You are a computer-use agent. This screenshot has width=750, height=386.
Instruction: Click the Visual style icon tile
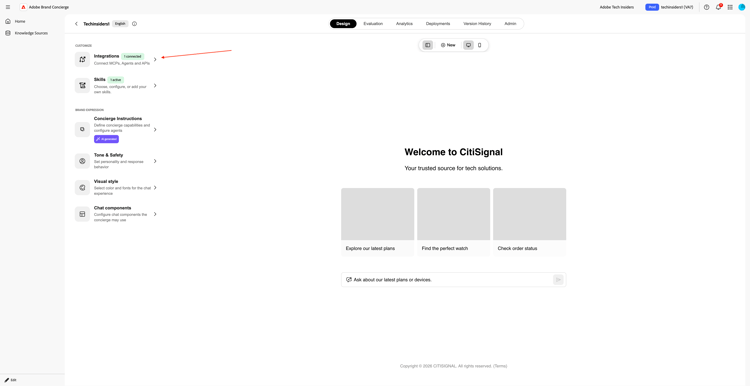[x=82, y=187]
